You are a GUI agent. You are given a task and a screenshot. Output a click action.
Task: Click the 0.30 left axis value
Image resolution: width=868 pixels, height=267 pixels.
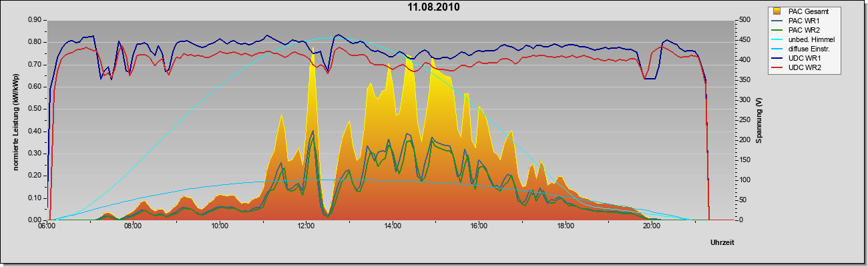36,154
